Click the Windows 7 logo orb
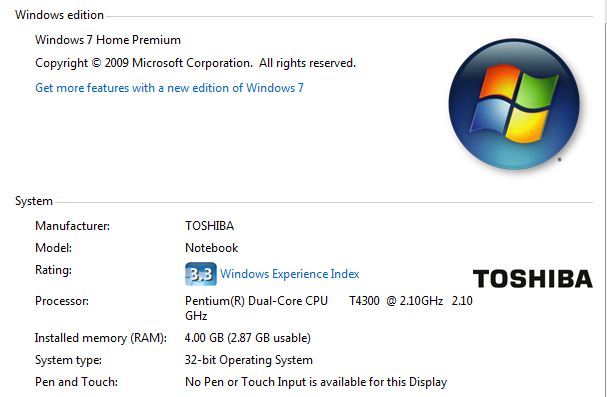Screen dimensions: 607x397 (514, 104)
